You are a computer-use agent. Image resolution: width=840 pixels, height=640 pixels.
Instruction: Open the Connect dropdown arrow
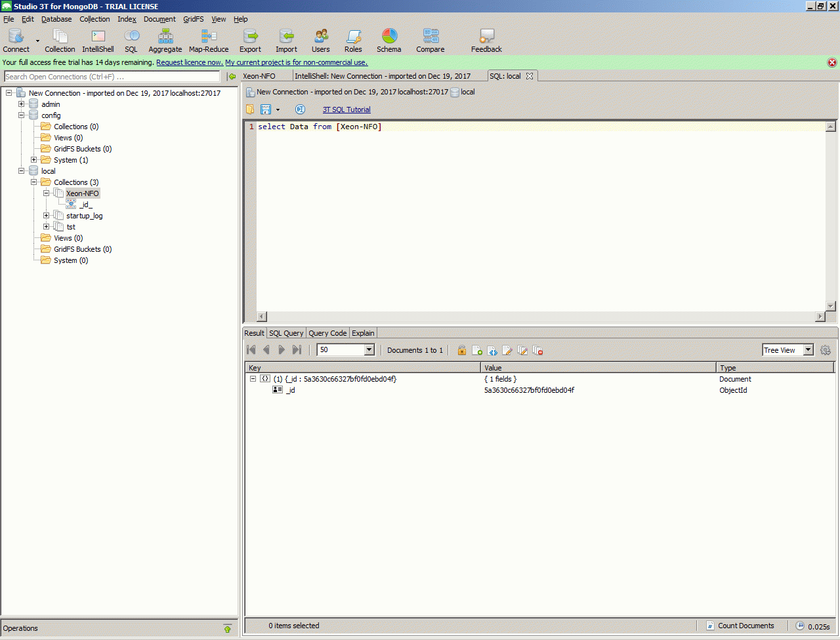point(37,41)
